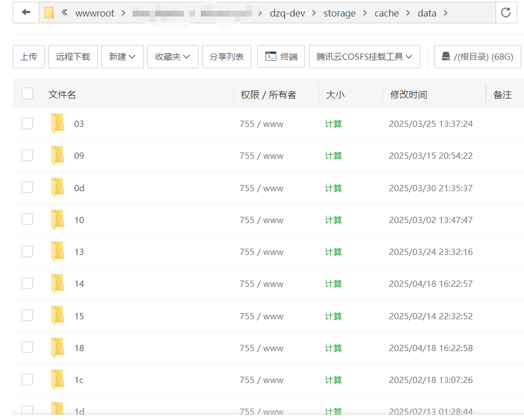Image resolution: width=524 pixels, height=420 pixels.
Task: Click timestamp 2025/04/18 16:22:58
Action: click(431, 348)
